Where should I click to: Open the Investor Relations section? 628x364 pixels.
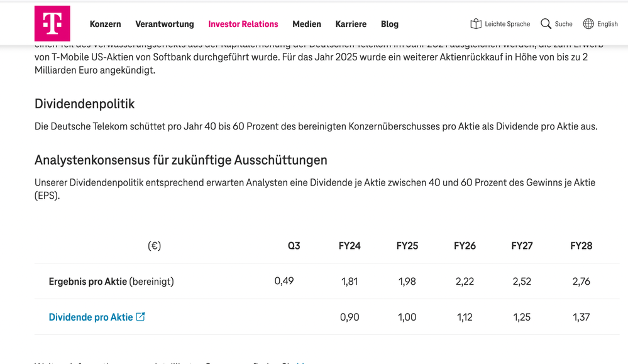[243, 24]
